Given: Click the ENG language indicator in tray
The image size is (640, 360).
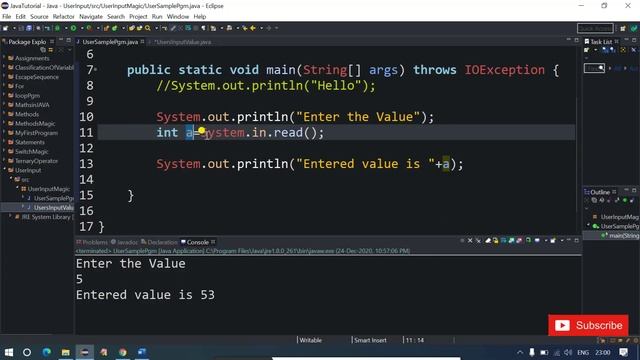Looking at the screenshot, I should point(583,352).
